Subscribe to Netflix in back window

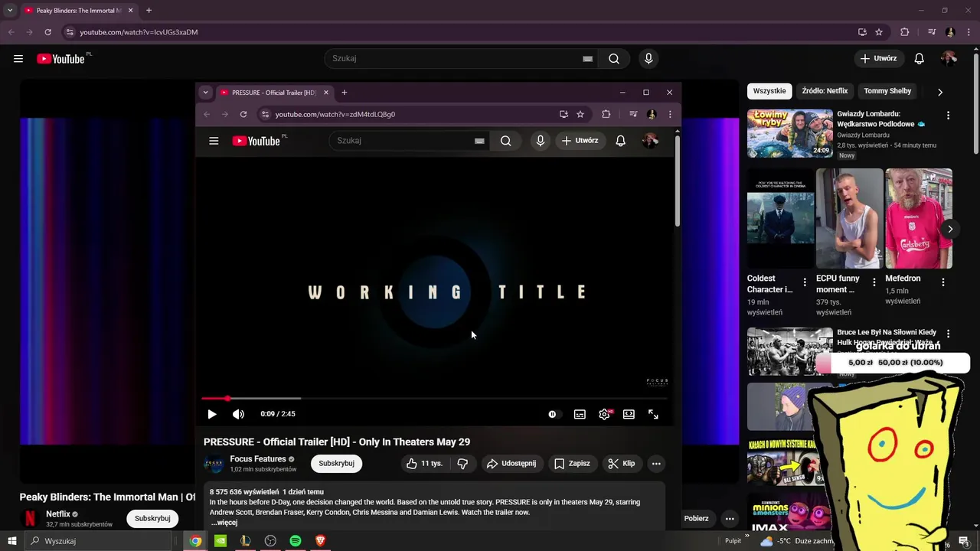pyautogui.click(x=152, y=519)
